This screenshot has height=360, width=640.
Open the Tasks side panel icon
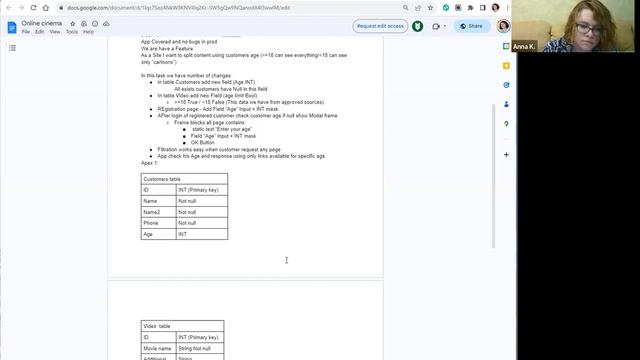tap(506, 85)
